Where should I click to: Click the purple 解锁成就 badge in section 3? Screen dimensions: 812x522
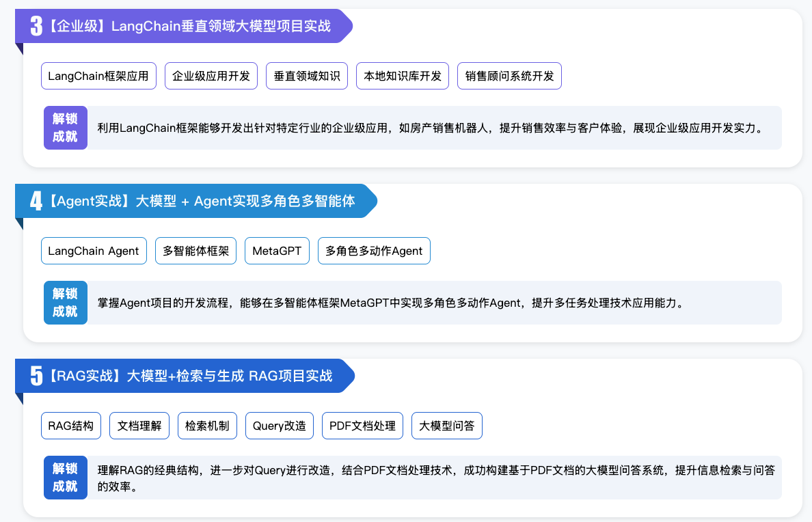(66, 128)
